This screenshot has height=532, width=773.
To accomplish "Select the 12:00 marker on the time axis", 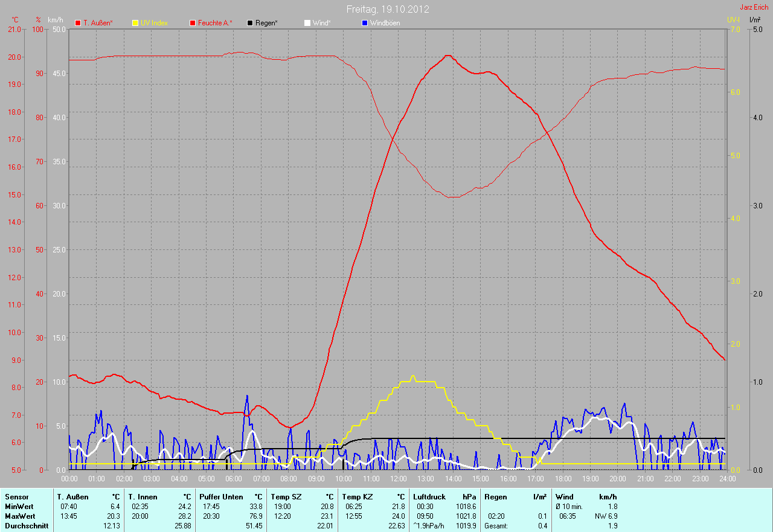I will click(399, 478).
